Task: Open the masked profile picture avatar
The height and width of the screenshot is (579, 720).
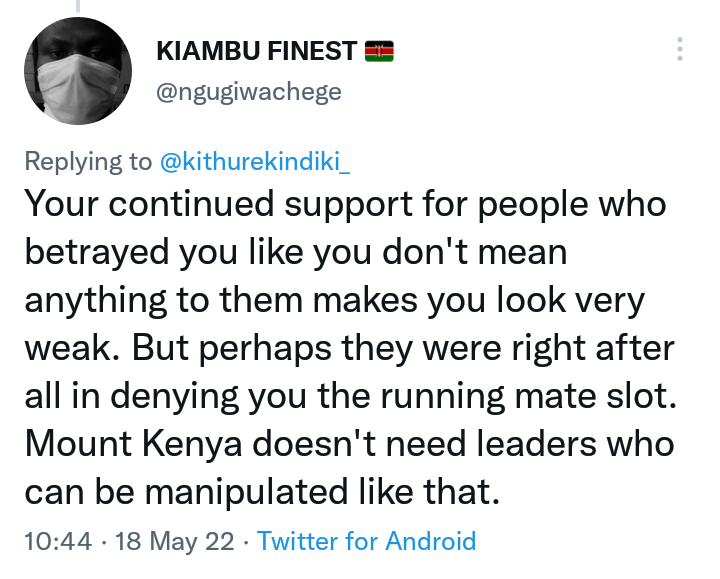Action: (x=78, y=71)
